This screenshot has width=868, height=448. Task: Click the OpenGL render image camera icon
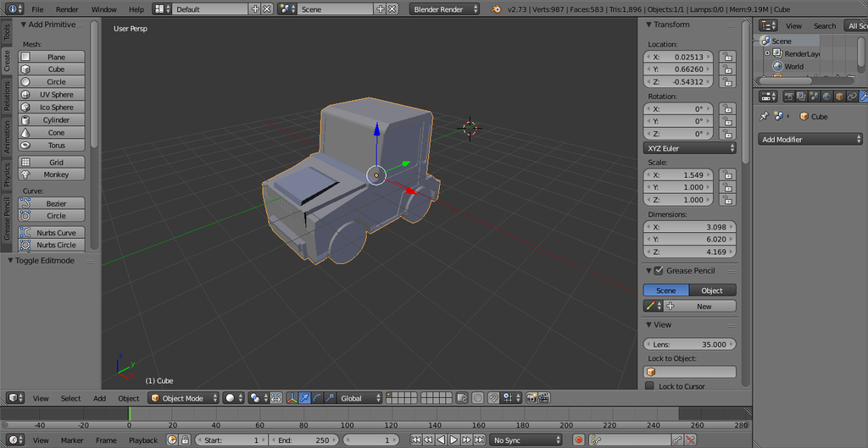[x=531, y=398]
